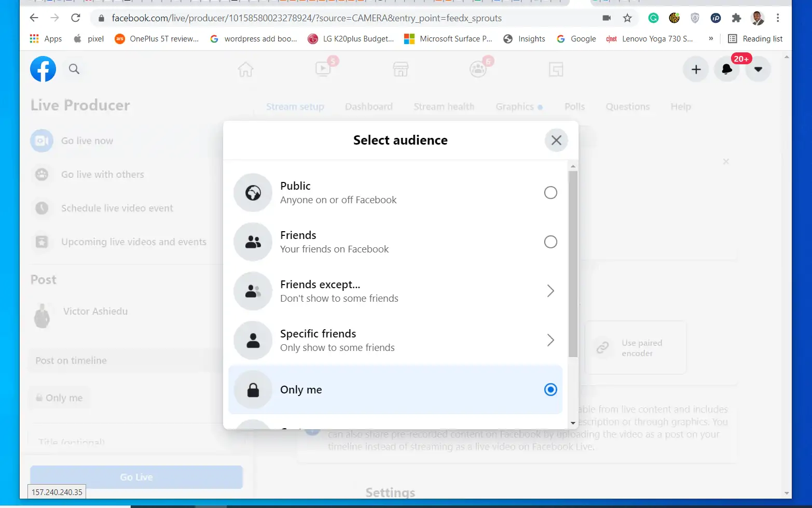
Task: Open the Graphics tab
Action: tap(519, 107)
